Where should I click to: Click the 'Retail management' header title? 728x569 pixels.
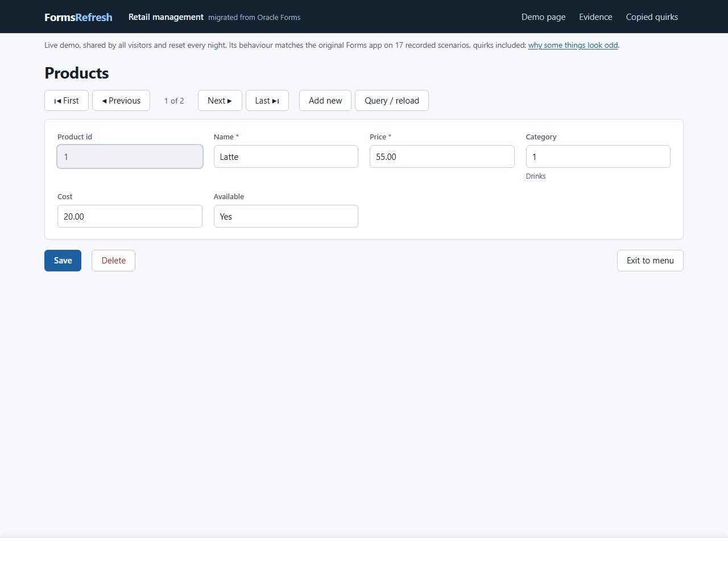(x=166, y=17)
